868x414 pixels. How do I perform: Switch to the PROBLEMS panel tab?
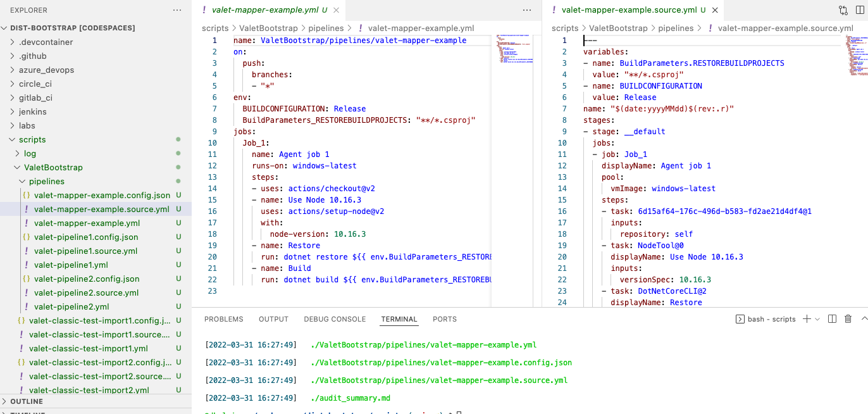point(223,319)
